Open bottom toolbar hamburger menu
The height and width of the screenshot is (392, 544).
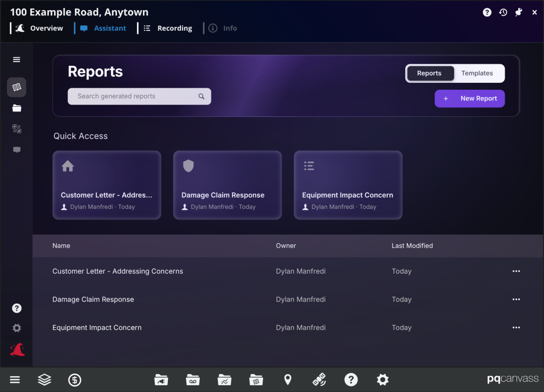click(x=15, y=379)
